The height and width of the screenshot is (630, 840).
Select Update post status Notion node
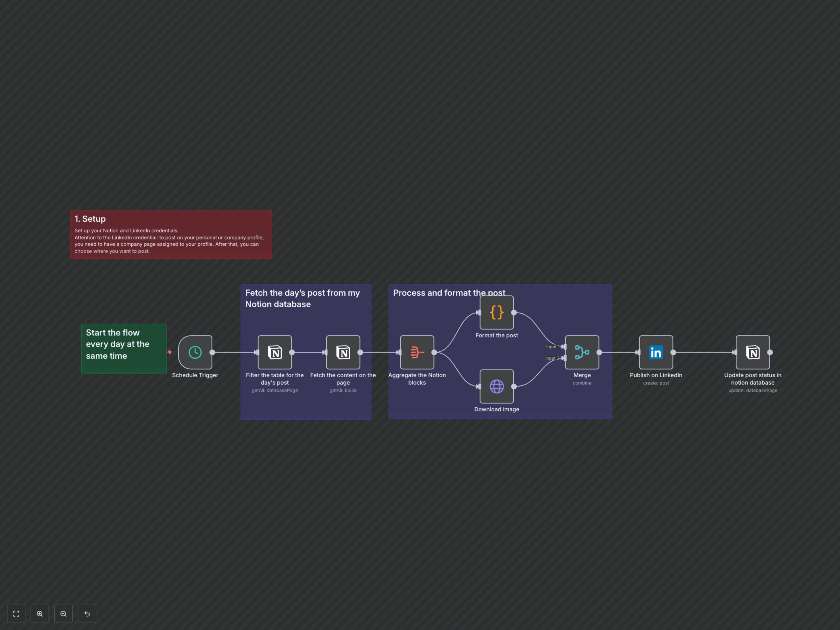(x=753, y=352)
